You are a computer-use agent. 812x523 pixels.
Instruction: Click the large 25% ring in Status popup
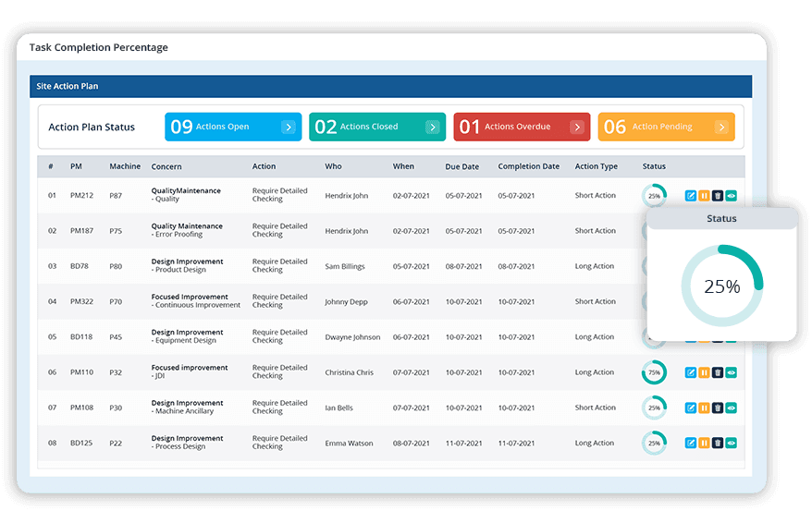(x=722, y=286)
